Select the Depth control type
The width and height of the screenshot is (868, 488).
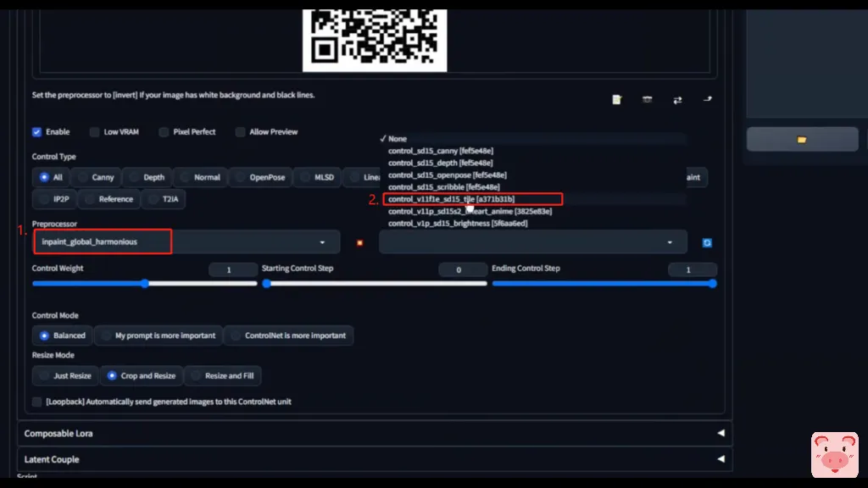point(147,177)
